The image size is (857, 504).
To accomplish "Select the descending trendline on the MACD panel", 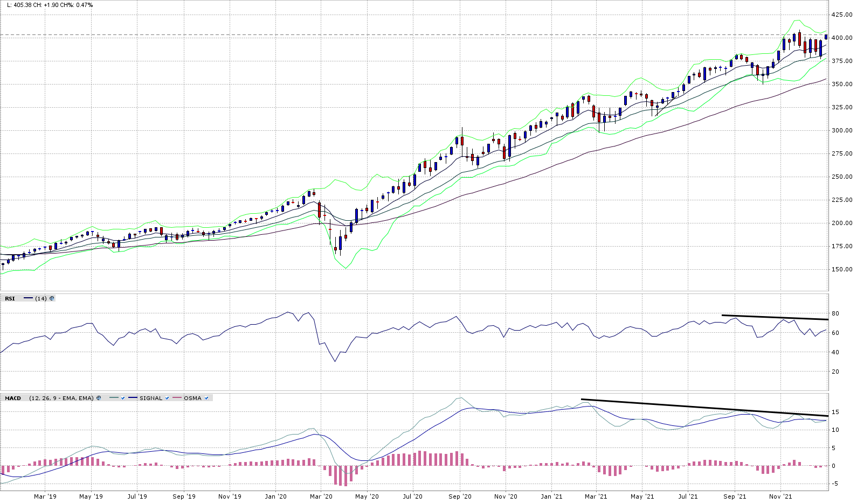I will [701, 407].
